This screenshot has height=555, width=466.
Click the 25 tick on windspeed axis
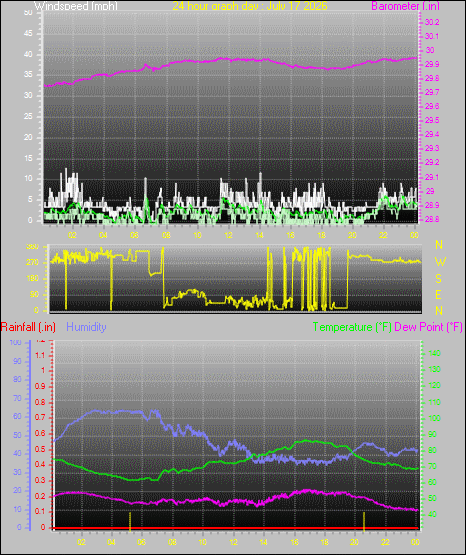[x=28, y=116]
